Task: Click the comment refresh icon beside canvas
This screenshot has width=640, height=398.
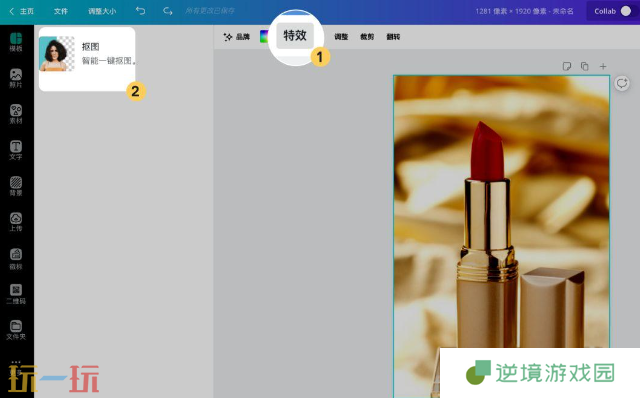Action: (x=622, y=84)
